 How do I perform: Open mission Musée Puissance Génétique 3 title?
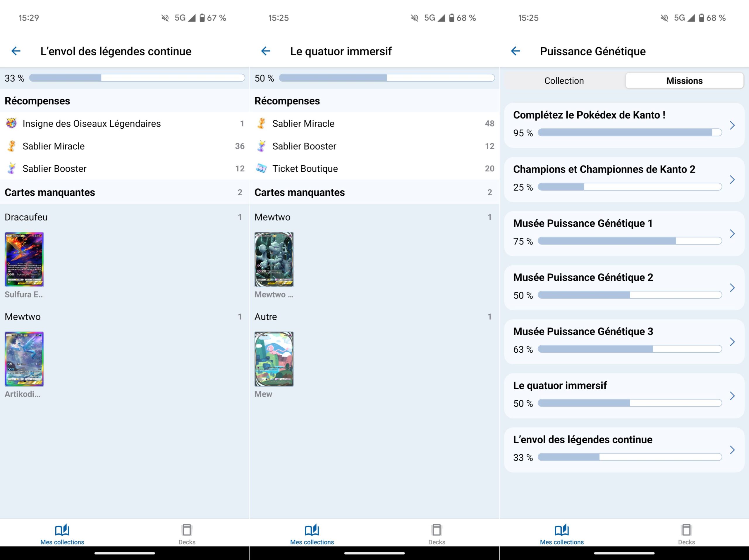(583, 332)
